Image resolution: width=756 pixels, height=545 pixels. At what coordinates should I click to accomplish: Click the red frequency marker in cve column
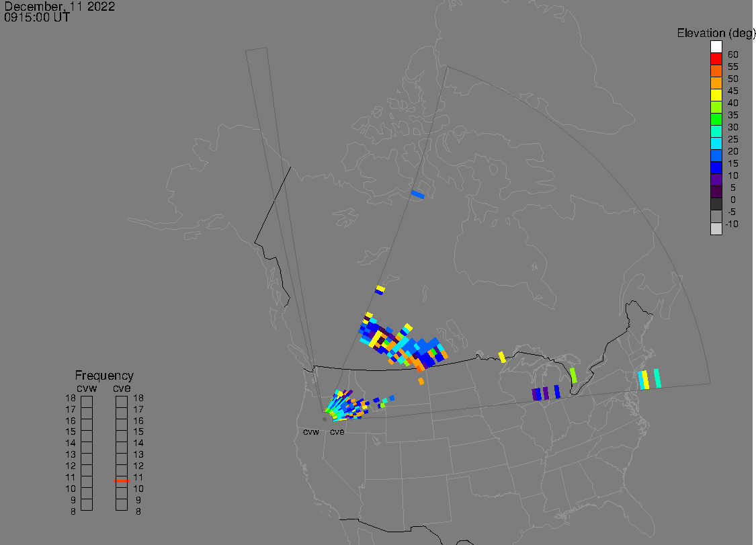coord(122,480)
